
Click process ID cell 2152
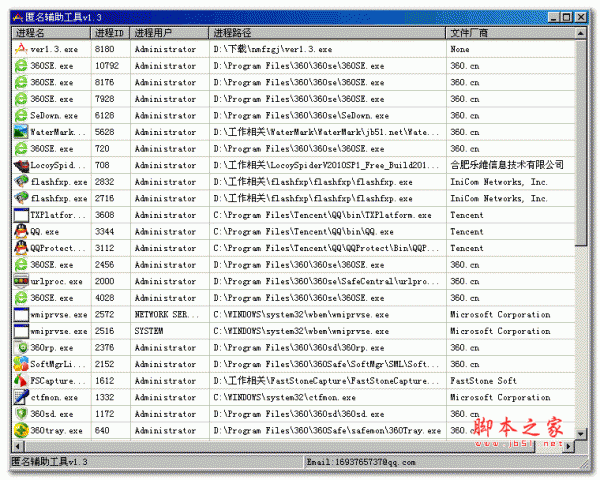pyautogui.click(x=104, y=364)
